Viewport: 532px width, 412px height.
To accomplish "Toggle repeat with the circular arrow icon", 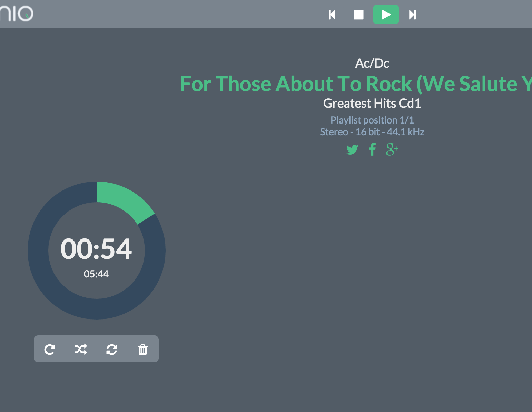I will coord(50,349).
